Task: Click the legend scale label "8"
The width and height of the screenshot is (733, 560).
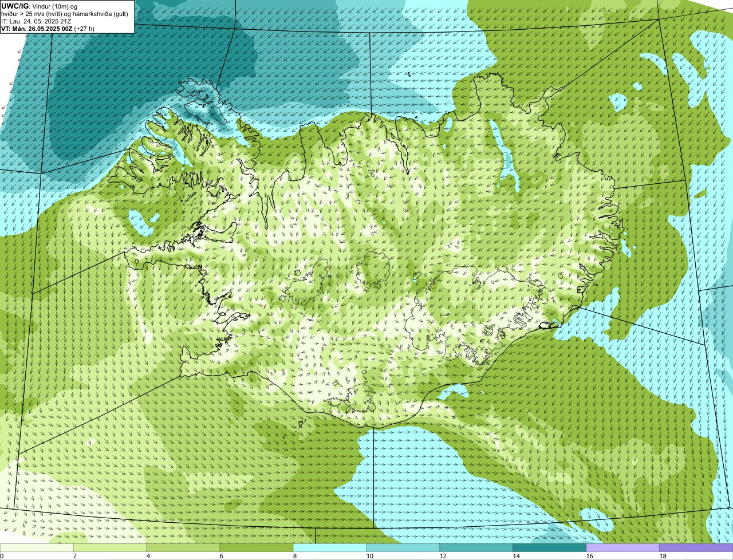Action: (x=295, y=556)
